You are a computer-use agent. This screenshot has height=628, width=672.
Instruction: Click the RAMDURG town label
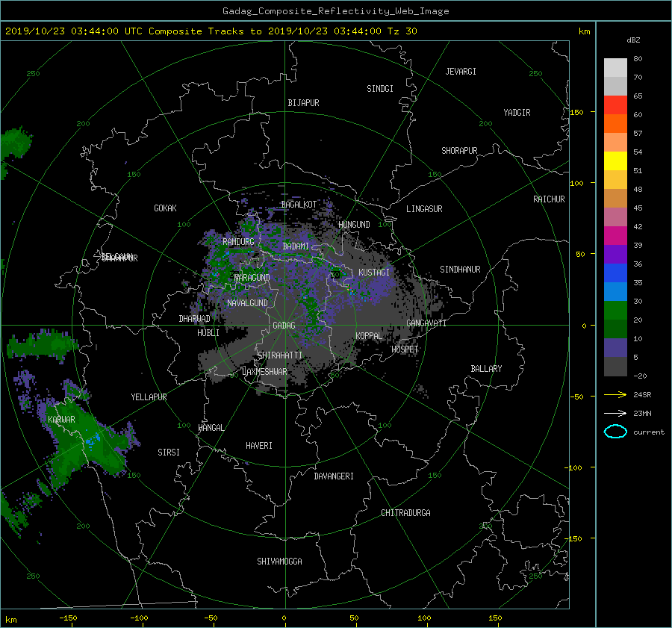238,242
